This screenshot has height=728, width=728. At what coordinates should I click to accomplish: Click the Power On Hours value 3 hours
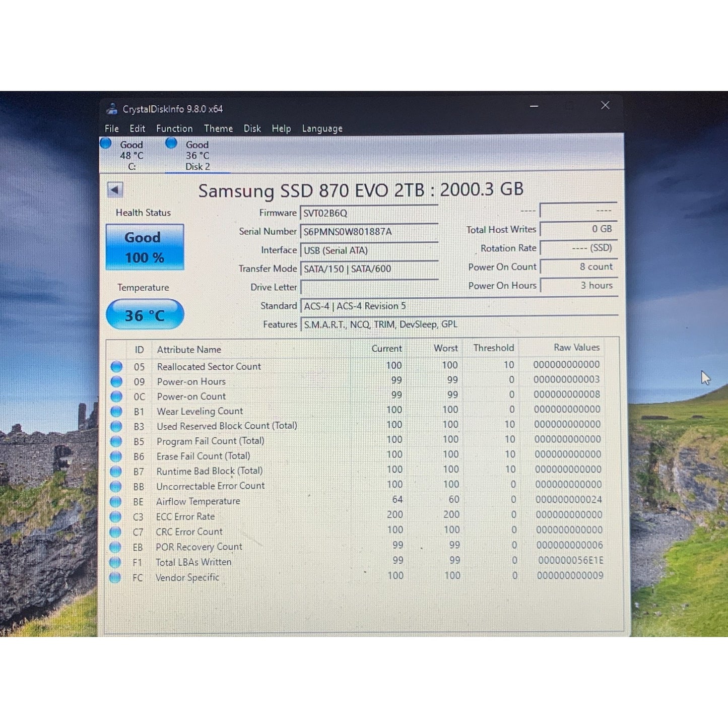click(578, 285)
